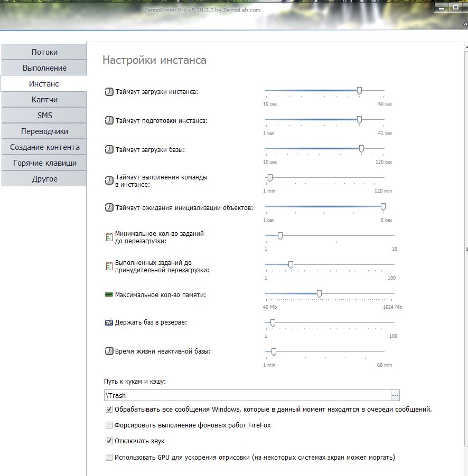Click the Путь к кукам и кэшу label
468x476 pixels.
tap(135, 382)
